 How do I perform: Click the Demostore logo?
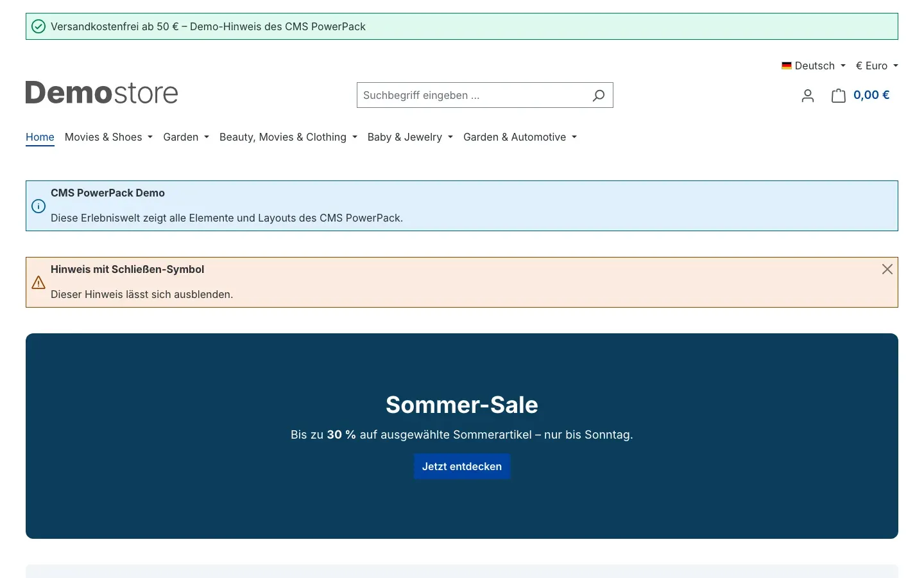coord(101,93)
